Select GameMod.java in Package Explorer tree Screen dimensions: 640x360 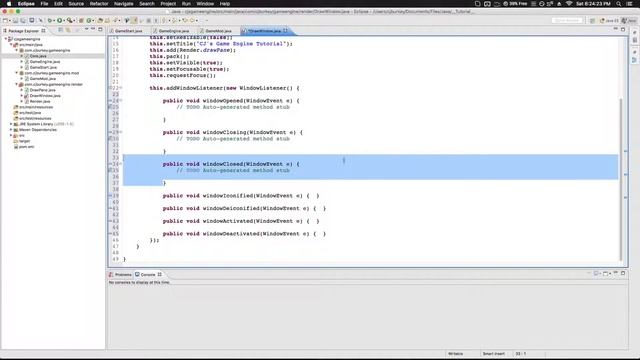[42, 79]
